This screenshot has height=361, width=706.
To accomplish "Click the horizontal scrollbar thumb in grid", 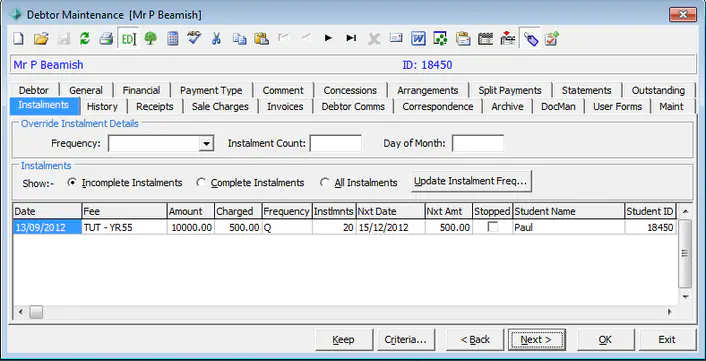I will 36,311.
